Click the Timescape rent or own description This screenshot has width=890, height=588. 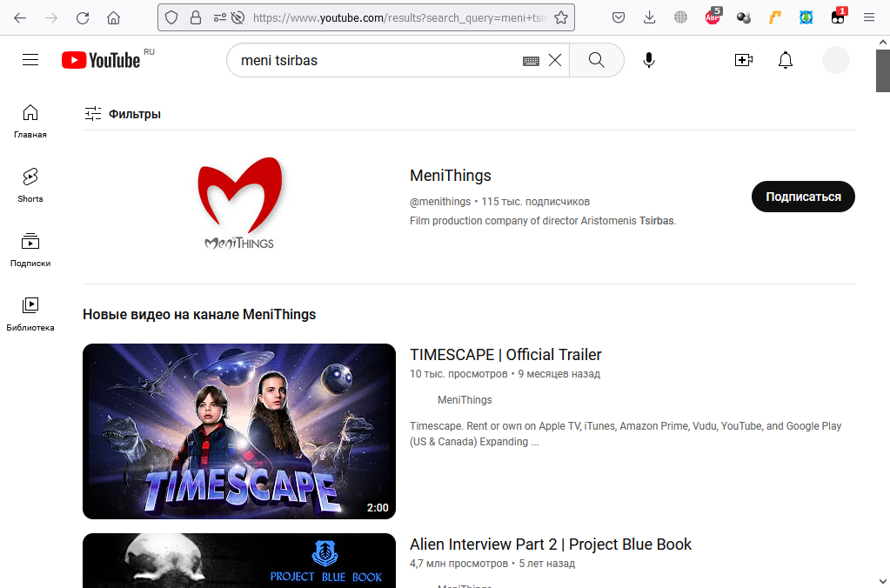click(x=626, y=434)
